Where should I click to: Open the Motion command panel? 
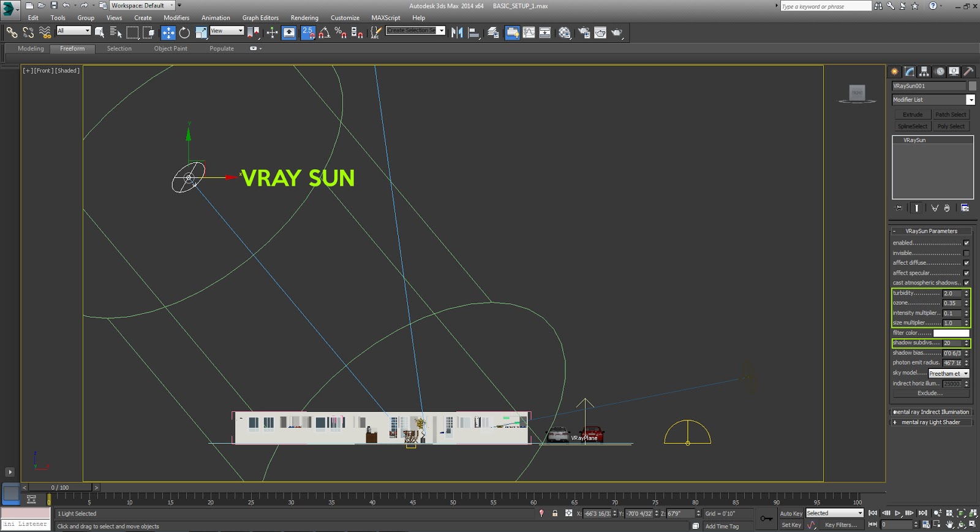click(940, 72)
